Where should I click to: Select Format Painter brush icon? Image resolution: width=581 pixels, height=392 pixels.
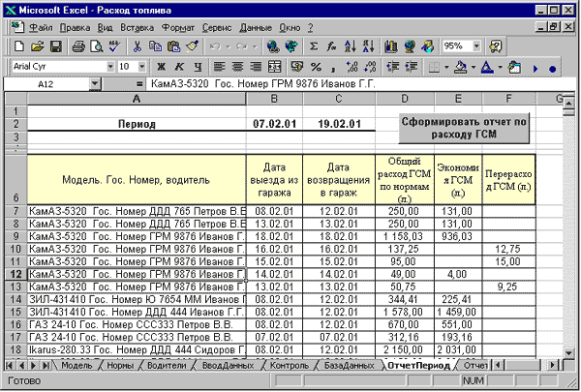tap(192, 46)
